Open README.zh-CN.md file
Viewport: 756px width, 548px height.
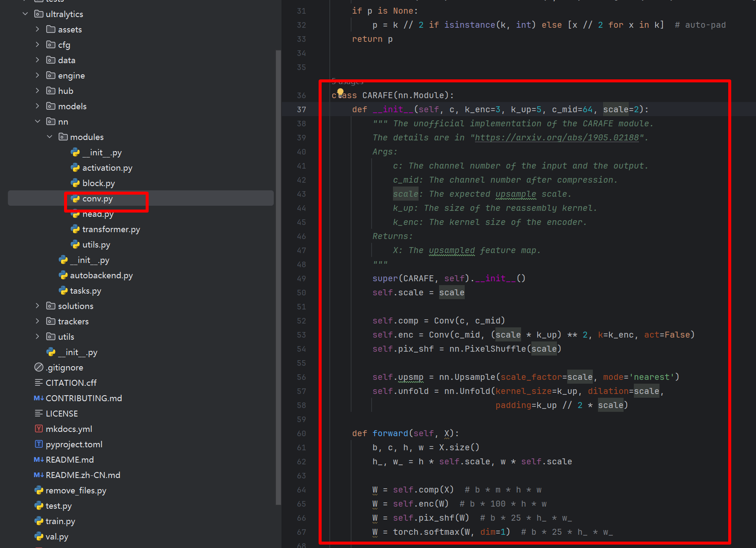coord(83,475)
